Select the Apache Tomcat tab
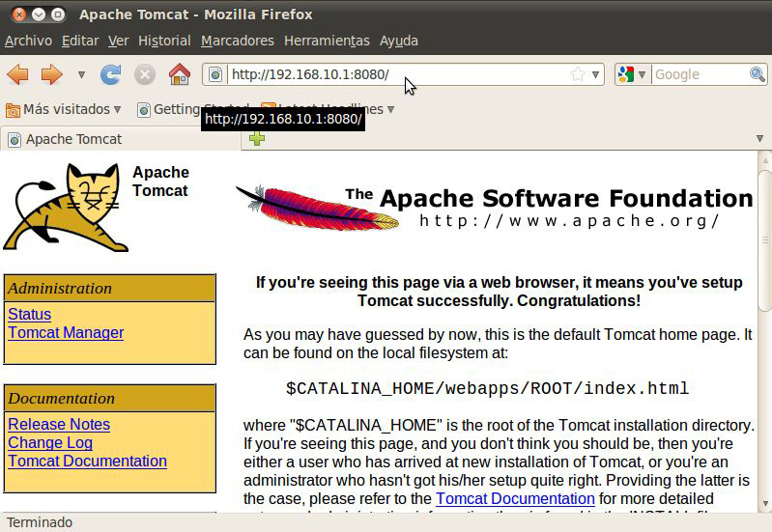 point(73,139)
